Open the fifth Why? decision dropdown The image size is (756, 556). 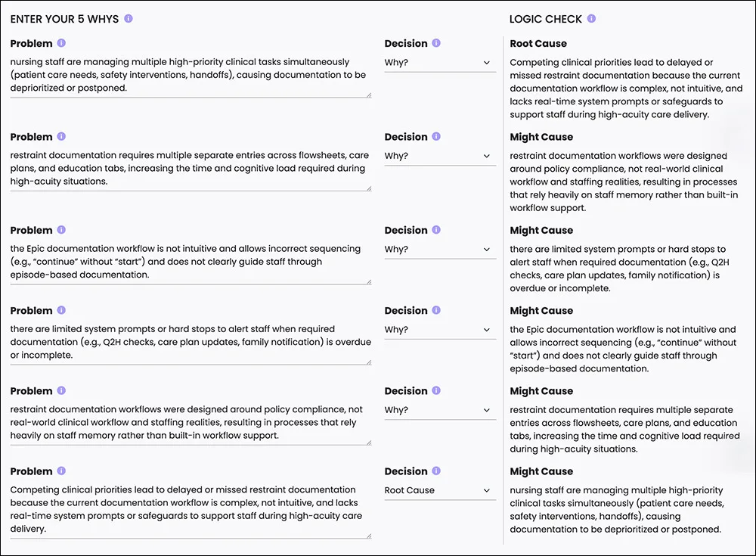coord(440,410)
